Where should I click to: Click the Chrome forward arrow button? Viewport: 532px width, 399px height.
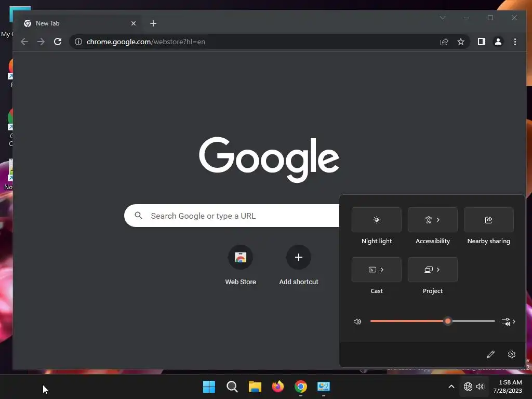click(x=41, y=42)
